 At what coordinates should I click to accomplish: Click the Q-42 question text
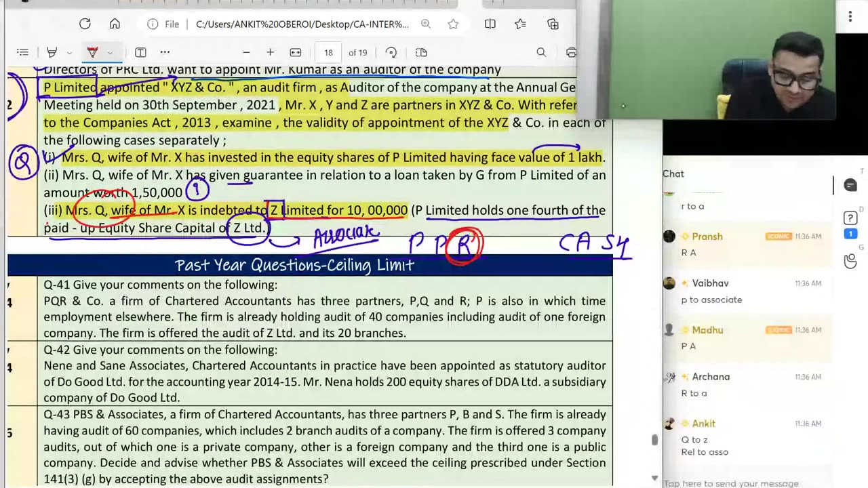point(324,373)
